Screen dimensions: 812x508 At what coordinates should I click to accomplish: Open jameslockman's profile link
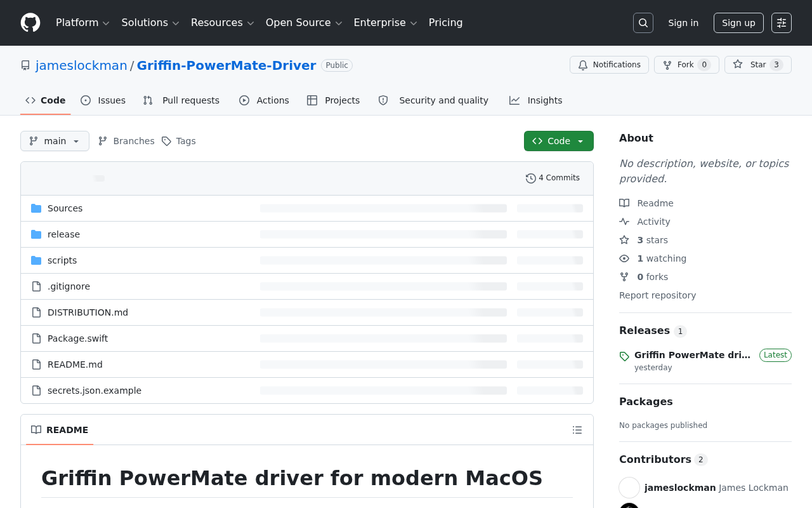[x=82, y=65]
